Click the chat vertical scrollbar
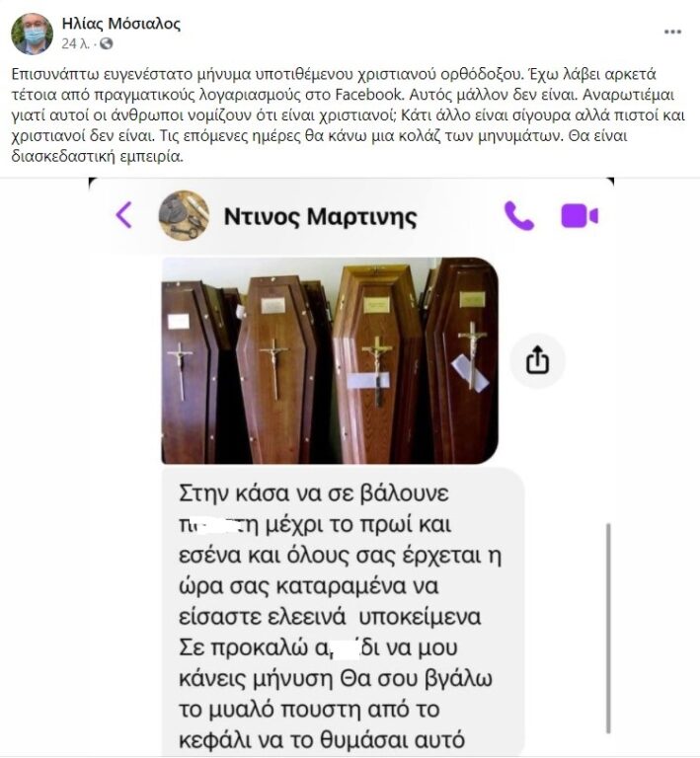Screen dimensions: 700x758 click(x=608, y=629)
